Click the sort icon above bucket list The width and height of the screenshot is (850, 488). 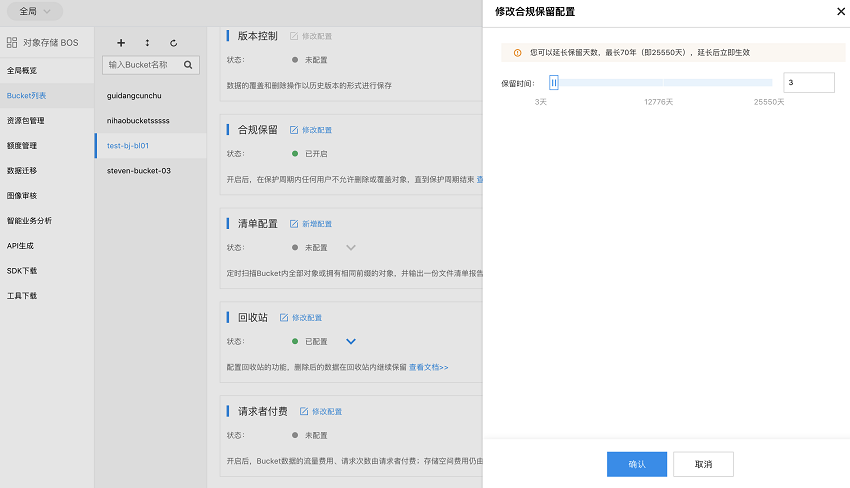[x=148, y=43]
